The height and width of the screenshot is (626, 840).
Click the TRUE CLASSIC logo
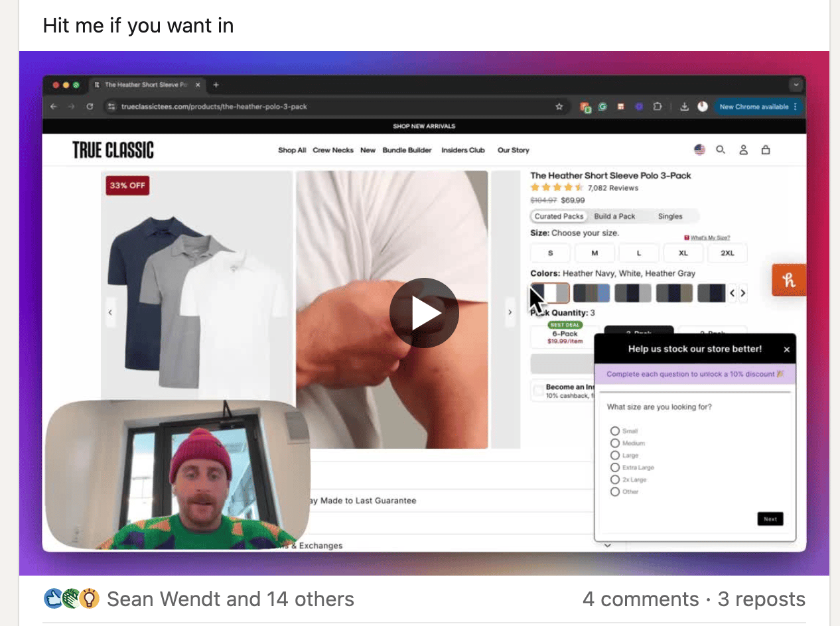click(113, 151)
